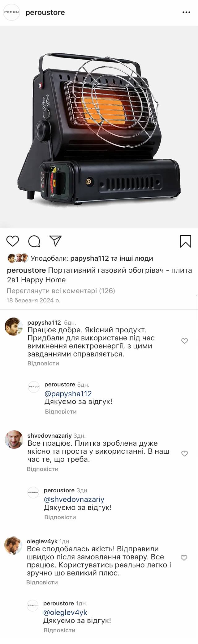
Task: Reply to the oleglev4yk comment
Action: click(x=42, y=582)
